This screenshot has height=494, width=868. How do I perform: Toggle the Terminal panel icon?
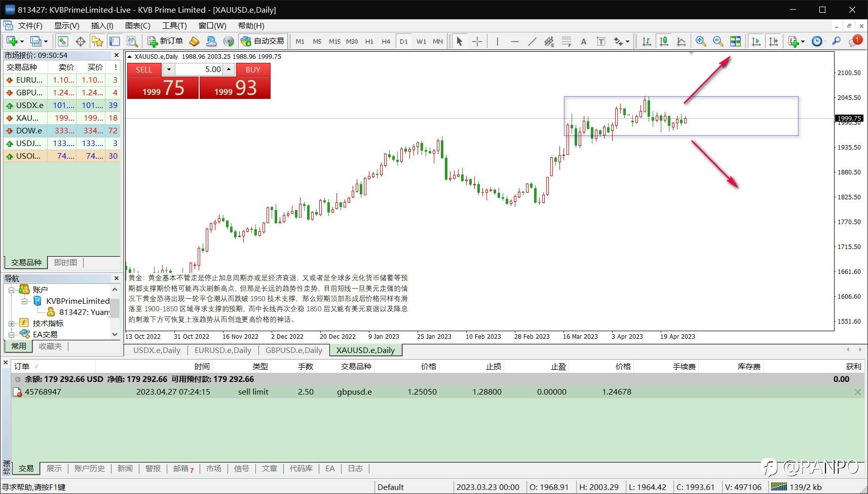coord(115,42)
